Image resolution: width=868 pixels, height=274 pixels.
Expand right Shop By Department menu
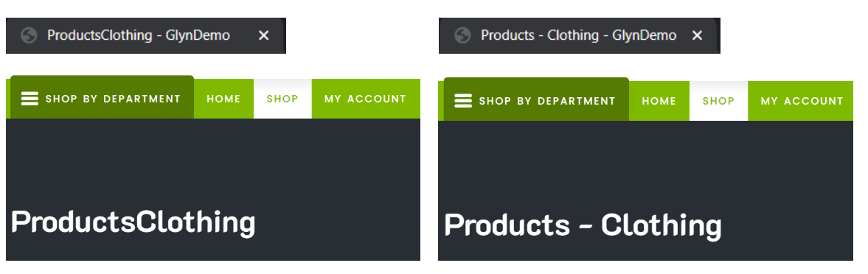[x=536, y=99]
